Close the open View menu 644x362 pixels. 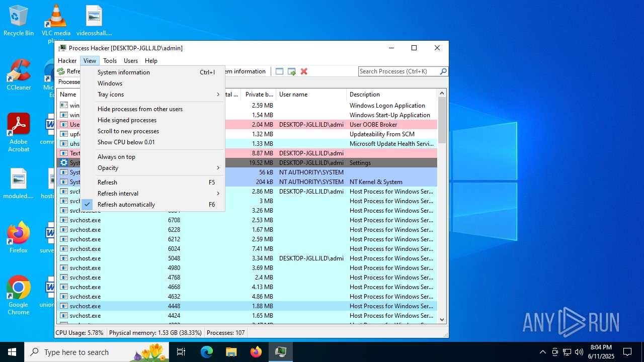[90, 61]
